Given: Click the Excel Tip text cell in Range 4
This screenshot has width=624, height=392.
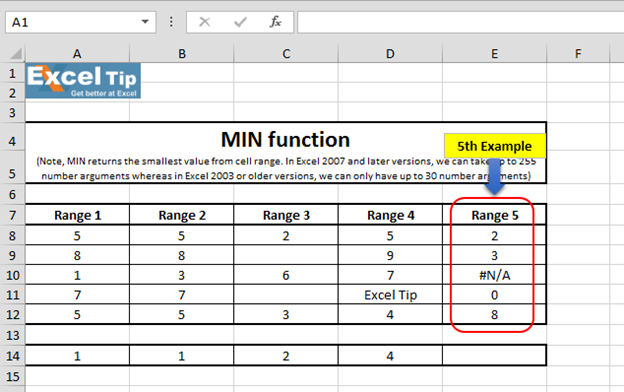Looking at the screenshot, I should 390,295.
